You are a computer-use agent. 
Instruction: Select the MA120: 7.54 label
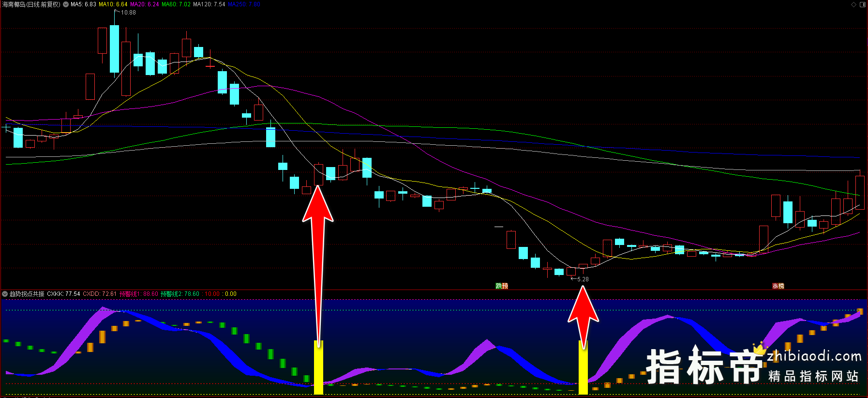209,4
